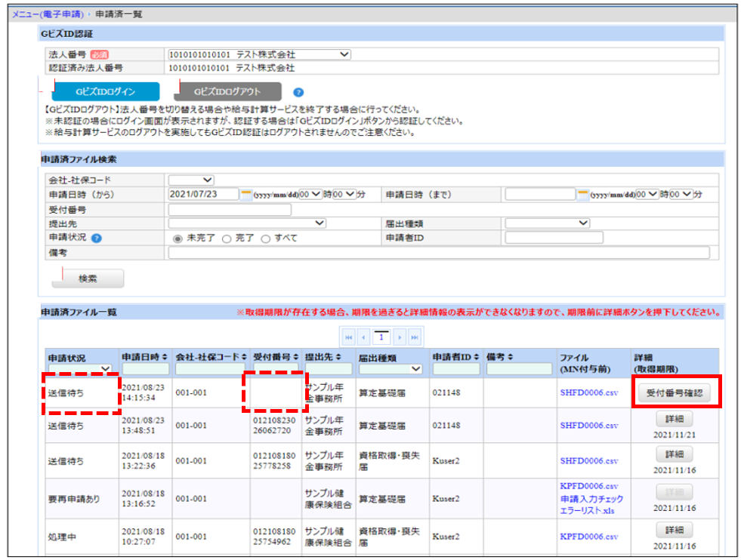Open 申請入力チェックエラーリスト.xls link

tap(591, 504)
